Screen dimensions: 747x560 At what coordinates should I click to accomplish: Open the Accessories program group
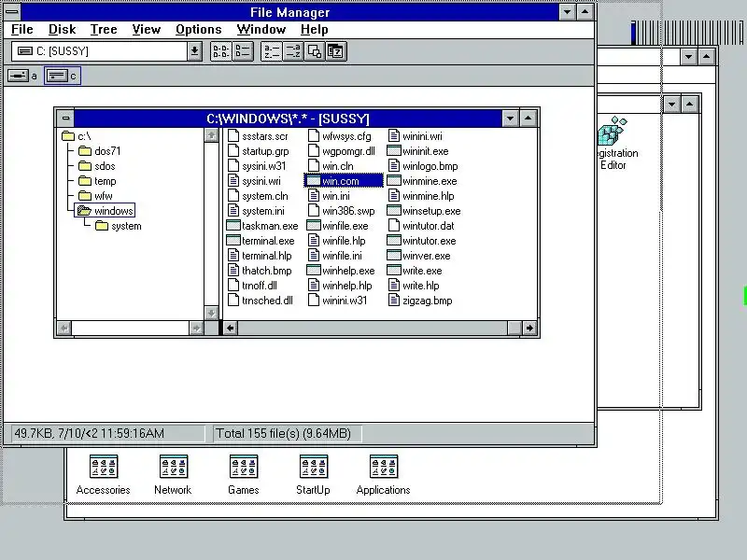pyautogui.click(x=103, y=475)
